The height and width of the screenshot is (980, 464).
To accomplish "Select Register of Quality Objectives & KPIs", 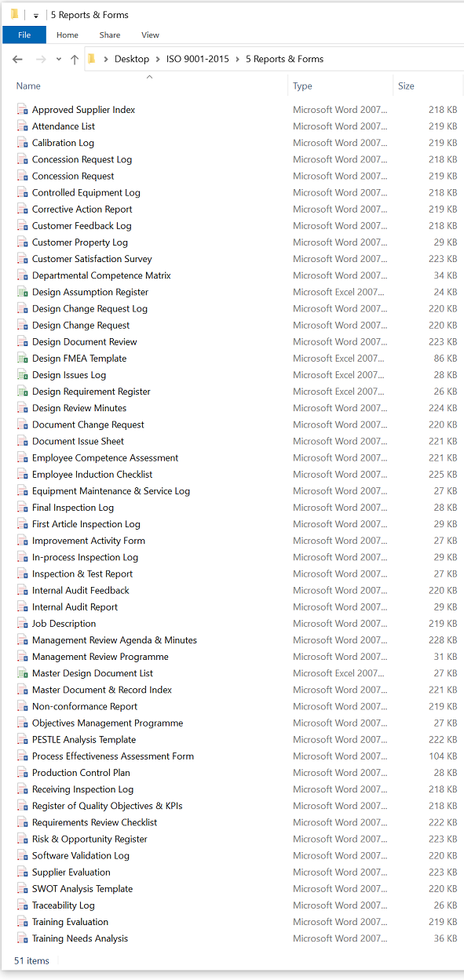I will pyautogui.click(x=108, y=806).
